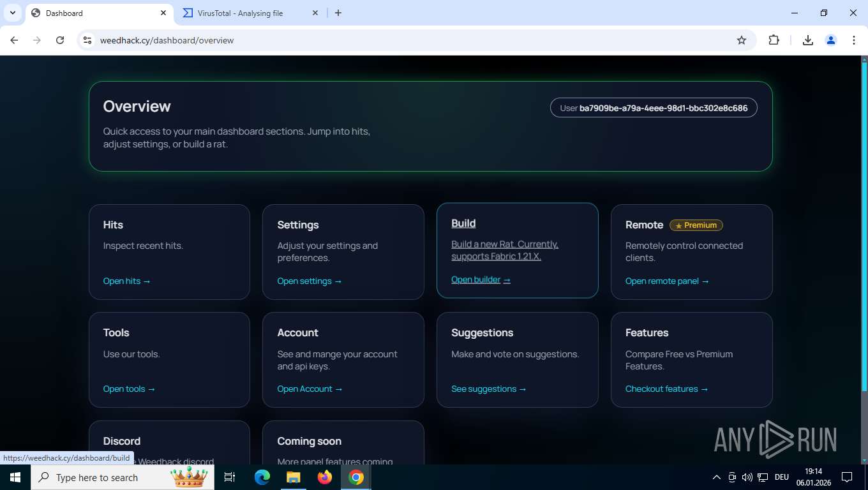Close the Dashboard tab
The height and width of the screenshot is (490, 868).
[163, 13]
